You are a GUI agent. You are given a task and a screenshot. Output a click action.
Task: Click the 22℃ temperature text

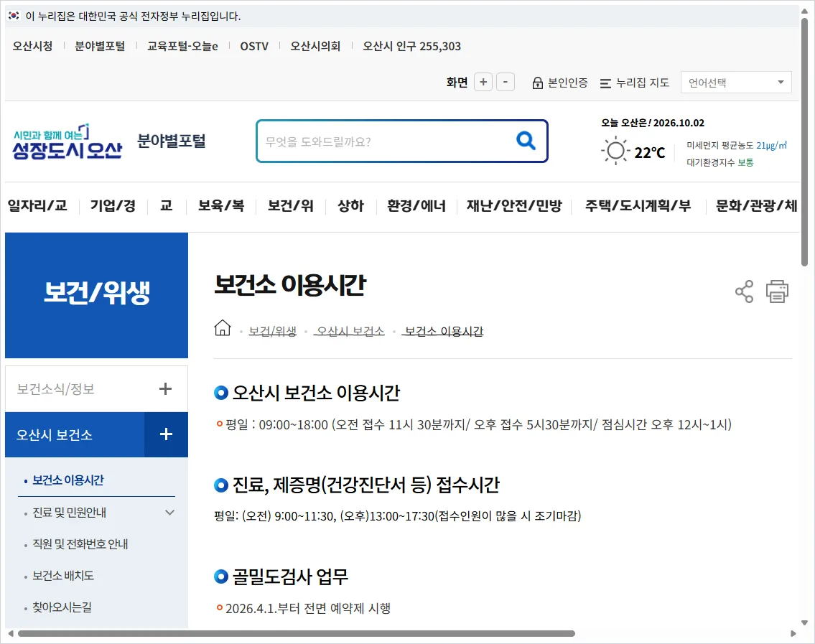tap(650, 153)
